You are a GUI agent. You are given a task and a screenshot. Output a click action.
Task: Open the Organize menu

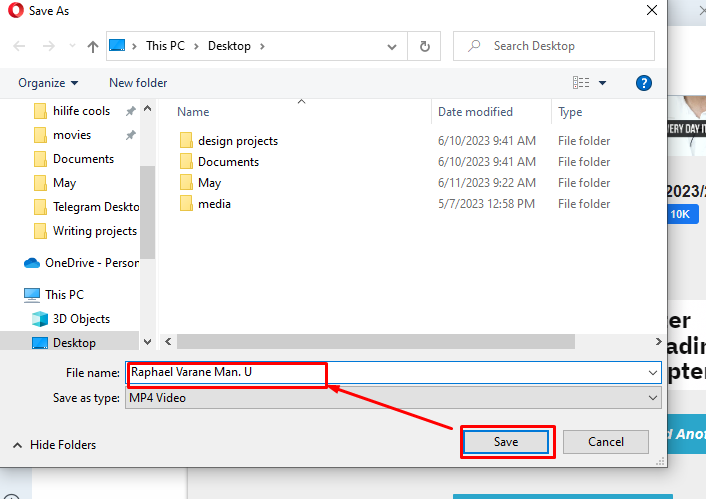click(x=48, y=83)
